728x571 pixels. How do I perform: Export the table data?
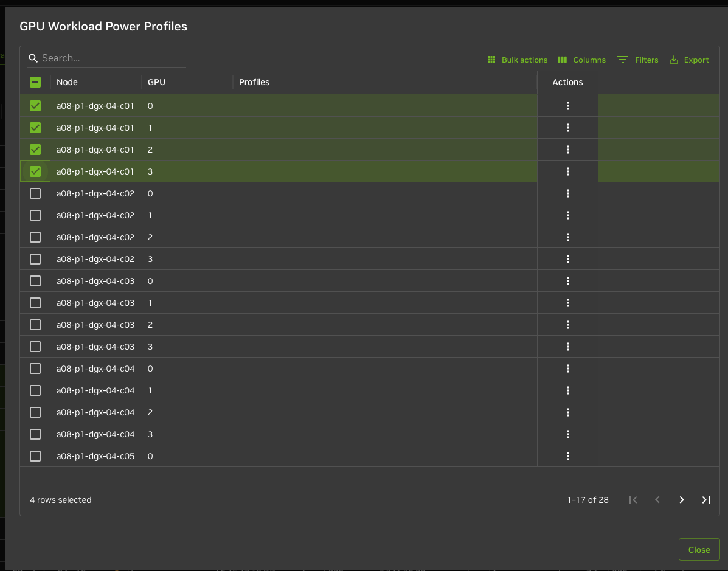point(689,60)
